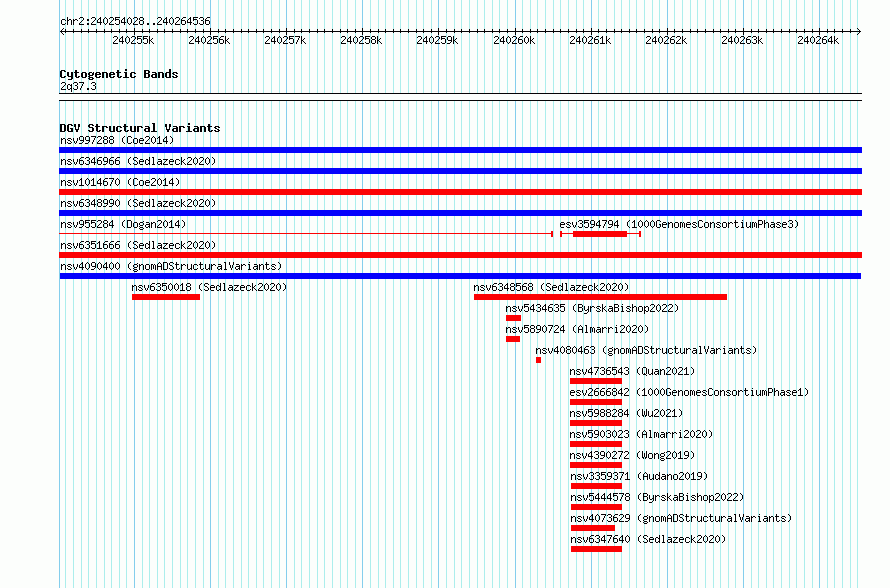
Task: Click nsv1014670 (Coe2014) label
Action: (x=120, y=182)
